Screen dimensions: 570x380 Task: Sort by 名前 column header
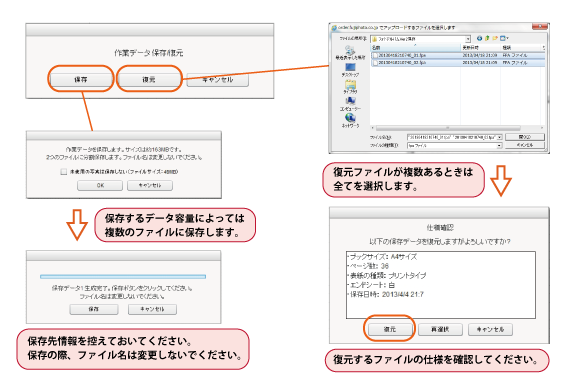pos(415,48)
